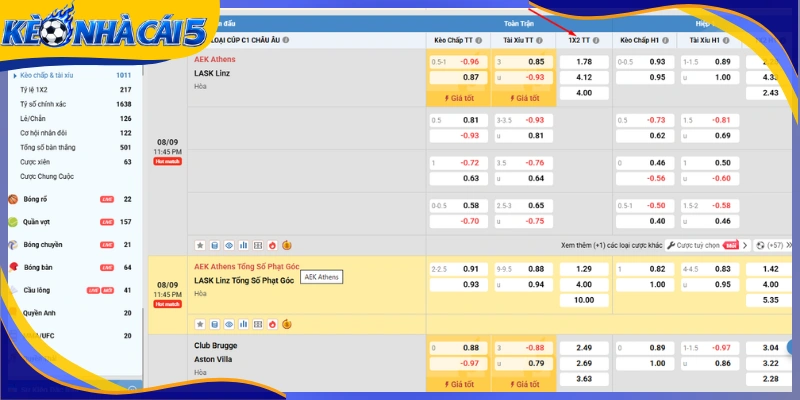Expand the arrow next to Cược tuỳ chọn
800x400 pixels.
745,245
